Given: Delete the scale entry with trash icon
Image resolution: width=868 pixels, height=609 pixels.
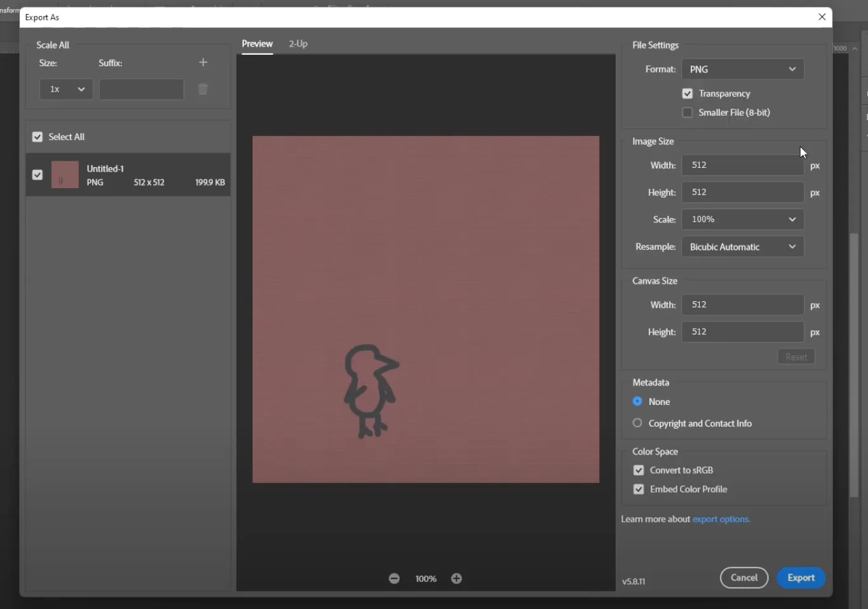Looking at the screenshot, I should pyautogui.click(x=203, y=89).
